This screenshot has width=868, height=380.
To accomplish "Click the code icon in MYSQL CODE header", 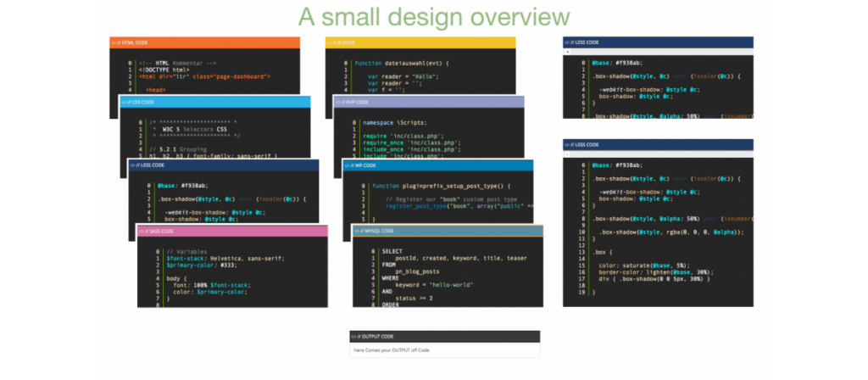I will (x=357, y=231).
